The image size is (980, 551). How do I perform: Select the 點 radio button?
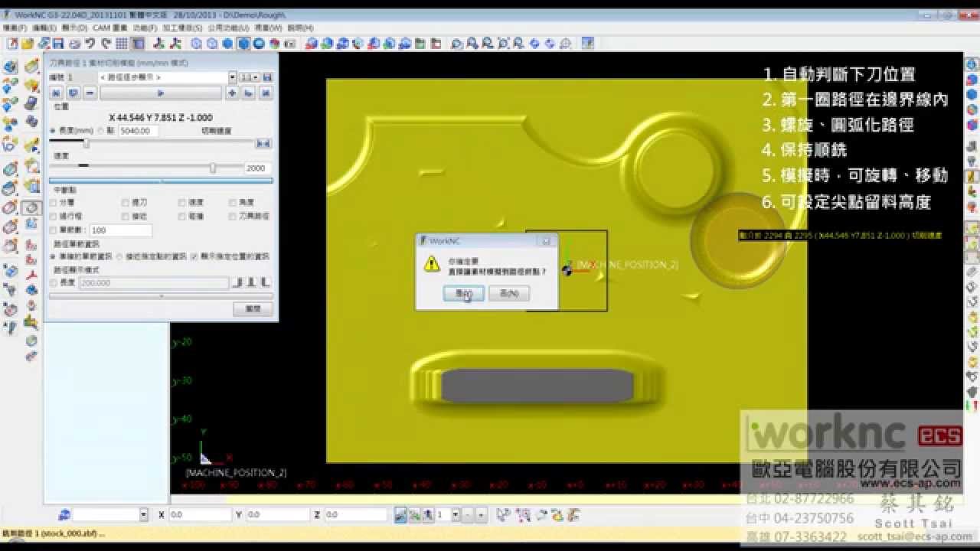[x=102, y=131]
